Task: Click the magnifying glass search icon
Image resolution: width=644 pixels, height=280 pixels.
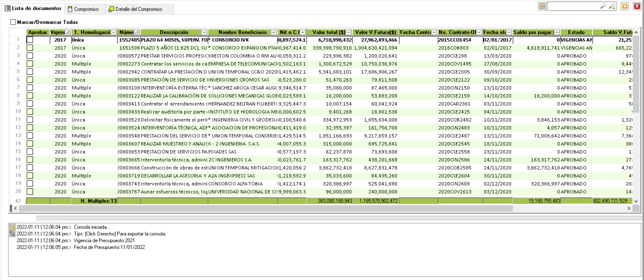Action: coord(603,6)
